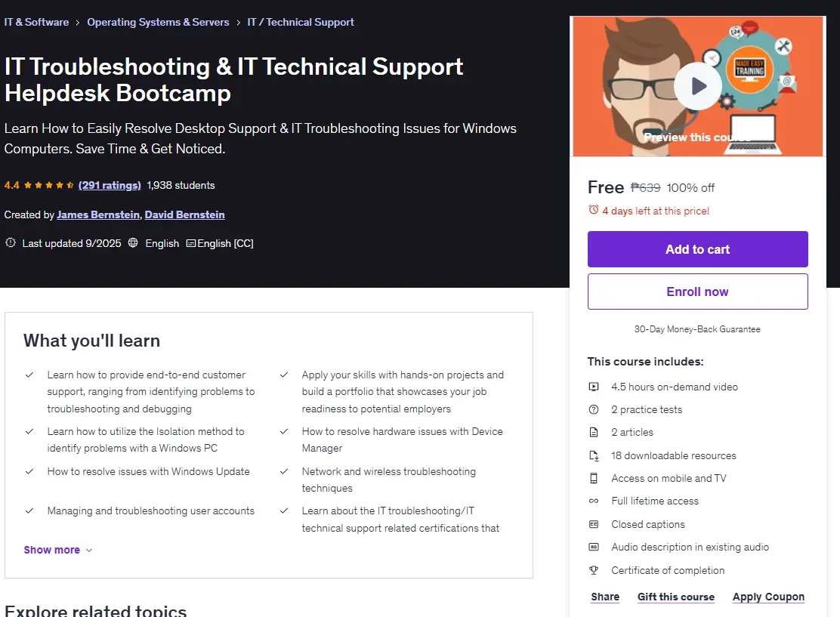
Task: Click checkmark beside Managing user accounts
Action: click(29, 511)
